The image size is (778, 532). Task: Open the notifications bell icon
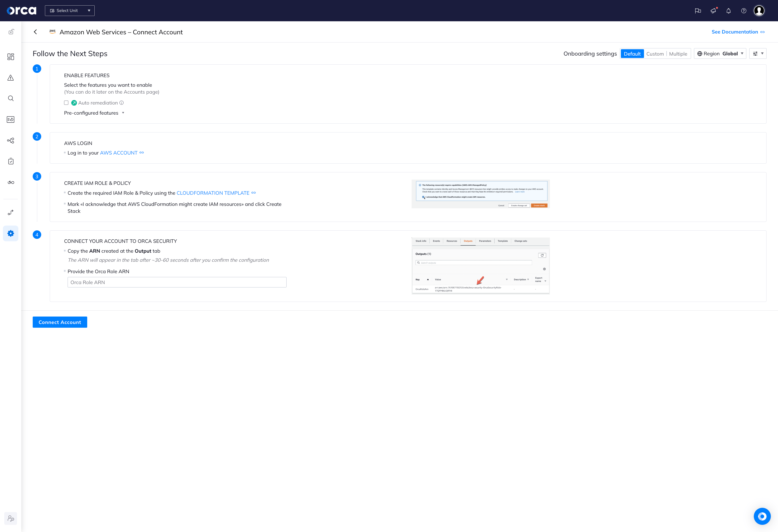coord(729,11)
